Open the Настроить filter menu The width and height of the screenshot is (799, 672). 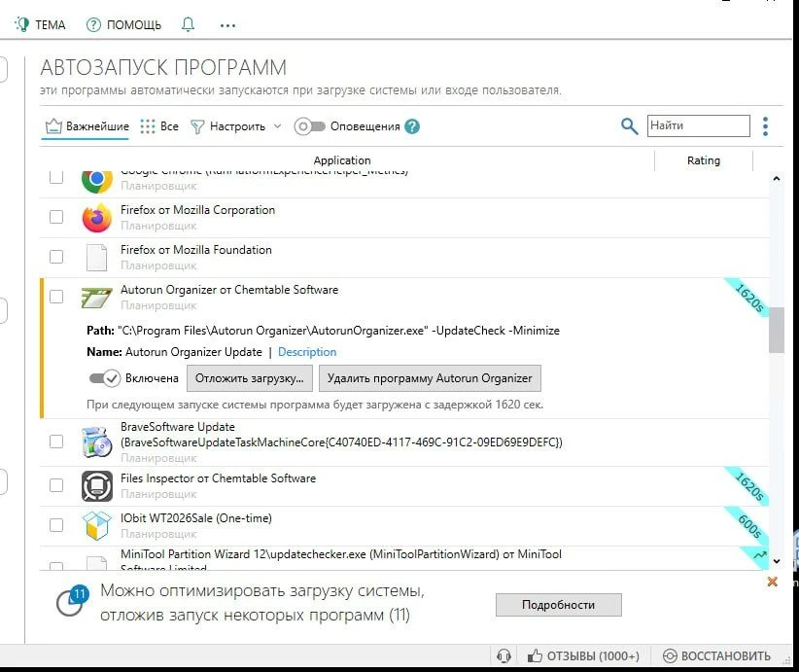[x=228, y=126]
